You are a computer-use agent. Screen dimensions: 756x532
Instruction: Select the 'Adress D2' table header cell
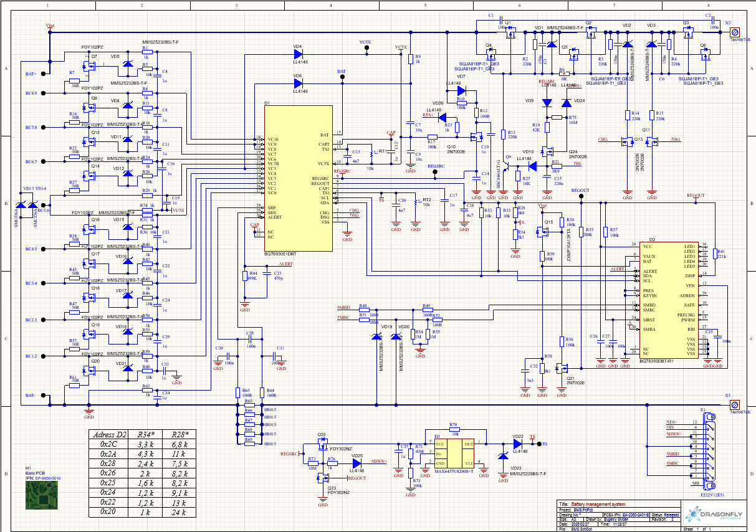click(109, 434)
